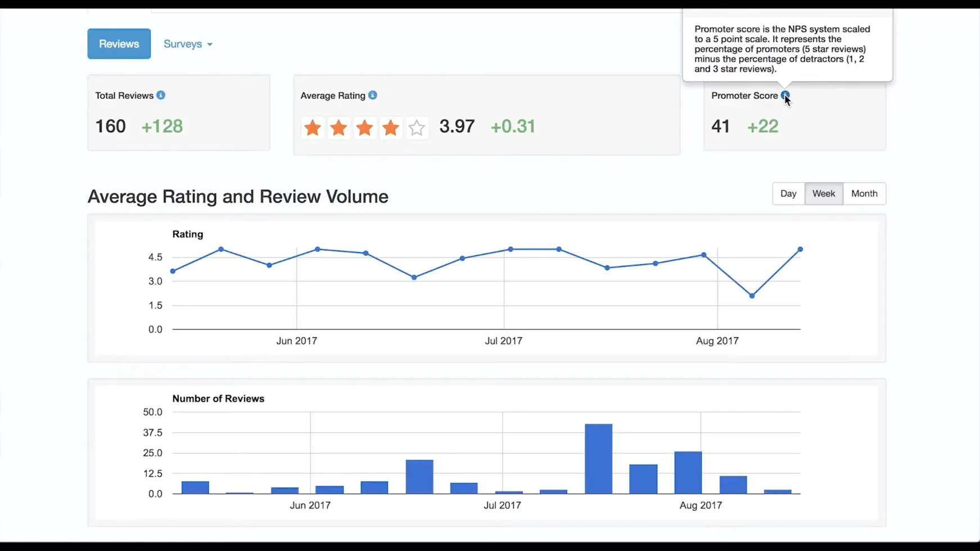
Task: Click the +128 total reviews change
Action: click(162, 126)
